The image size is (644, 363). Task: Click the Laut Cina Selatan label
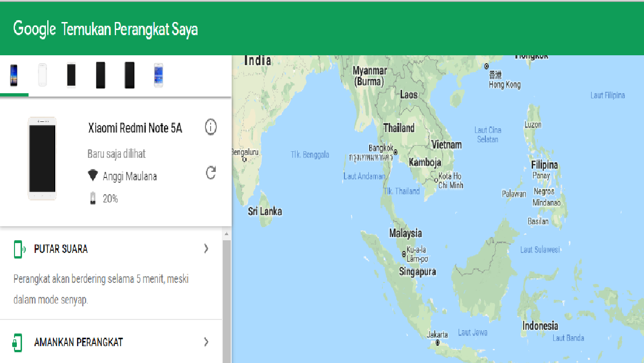pyautogui.click(x=488, y=134)
